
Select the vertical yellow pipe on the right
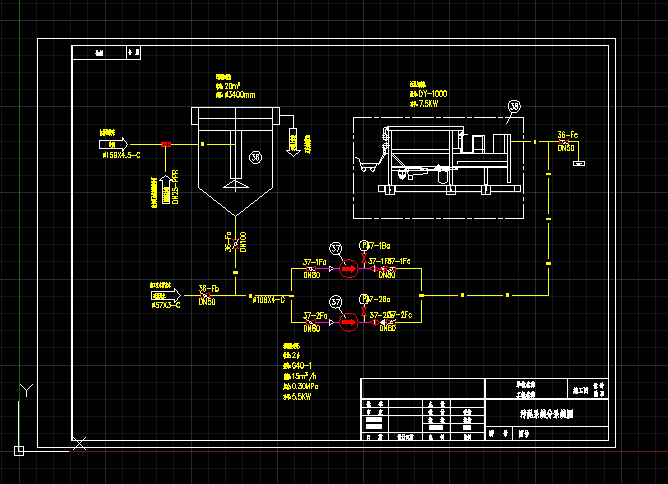(548, 218)
